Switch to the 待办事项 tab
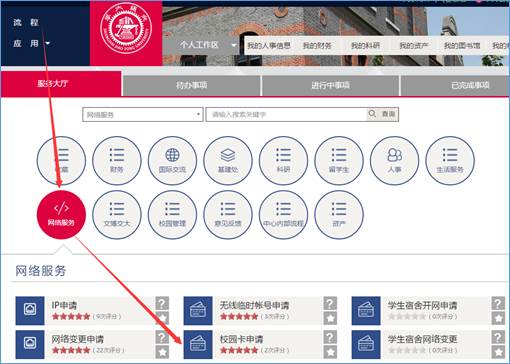The height and width of the screenshot is (364, 510). point(191,85)
